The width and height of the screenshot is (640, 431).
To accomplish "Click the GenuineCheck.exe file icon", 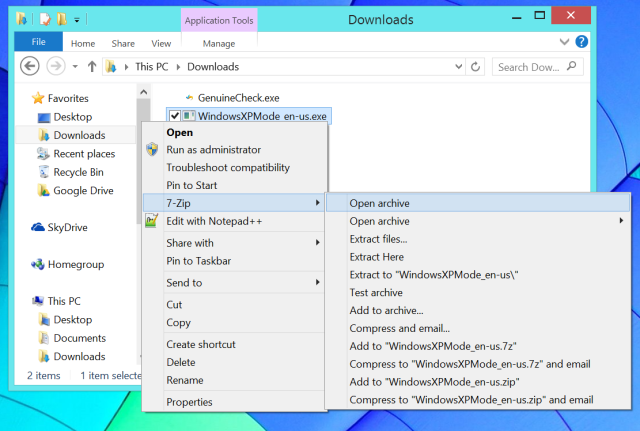I will pyautogui.click(x=186, y=97).
